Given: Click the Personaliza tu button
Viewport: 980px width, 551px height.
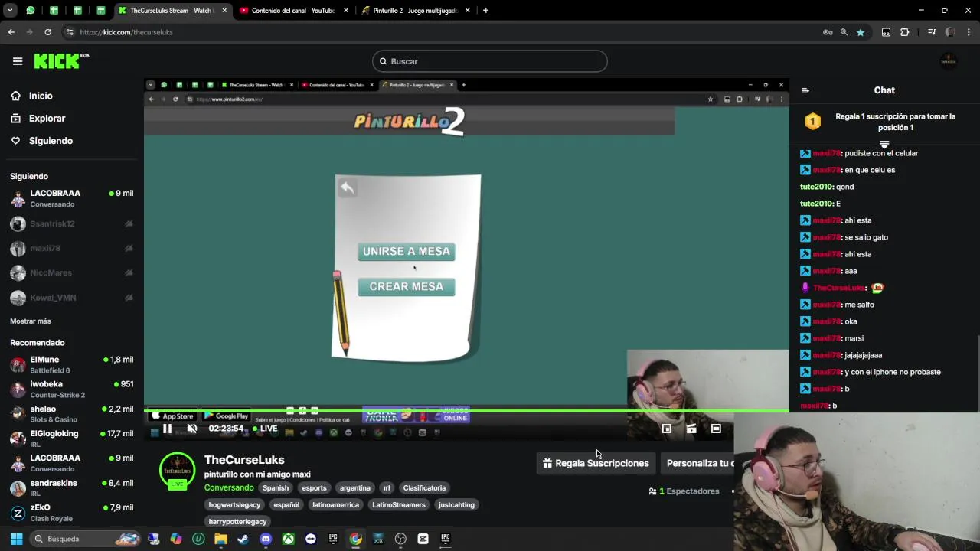Looking at the screenshot, I should pos(697,463).
